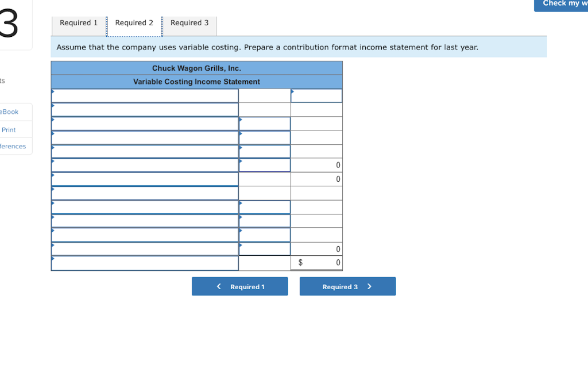Expand the dropdown in the last statement row
The width and height of the screenshot is (588, 368).
click(x=144, y=263)
